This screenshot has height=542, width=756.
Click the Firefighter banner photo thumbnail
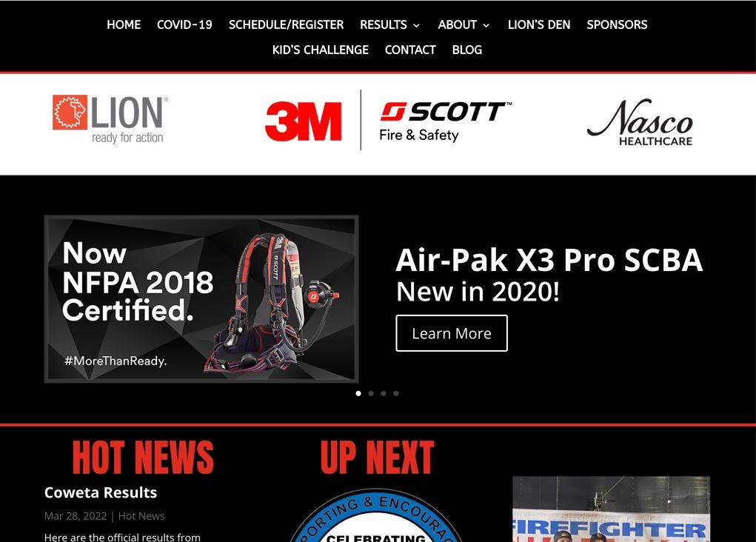[612, 509]
